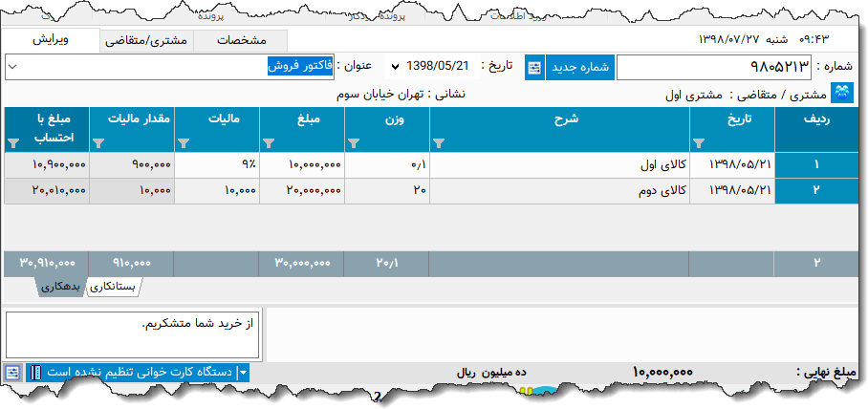The width and height of the screenshot is (868, 409).
Task: Switch to the مشخصات tab
Action: (241, 41)
